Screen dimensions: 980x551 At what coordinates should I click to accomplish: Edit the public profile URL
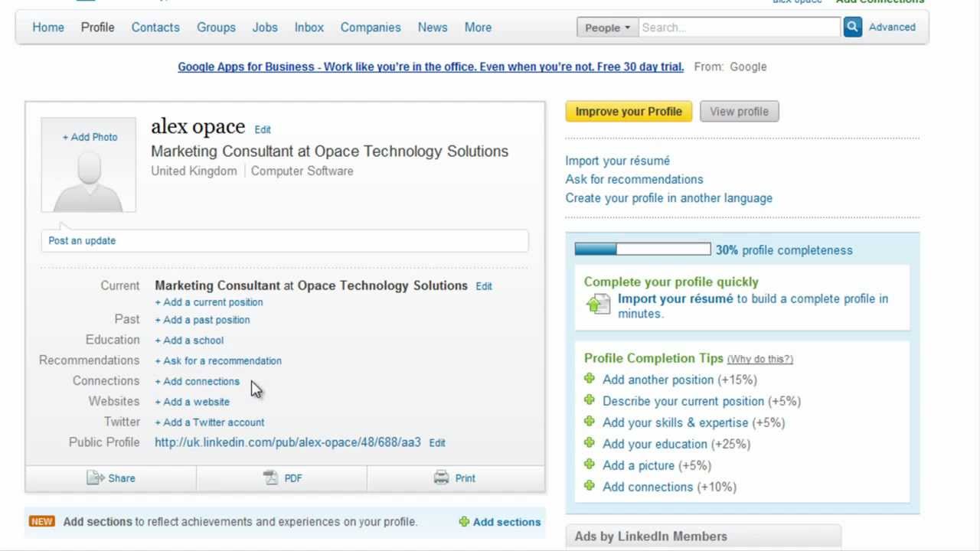(x=437, y=443)
